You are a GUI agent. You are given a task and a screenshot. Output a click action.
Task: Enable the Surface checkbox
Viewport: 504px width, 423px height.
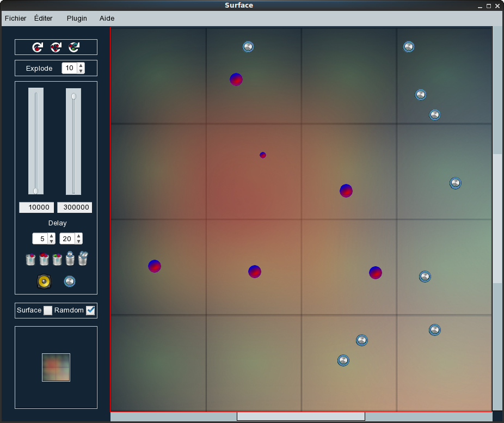[48, 310]
